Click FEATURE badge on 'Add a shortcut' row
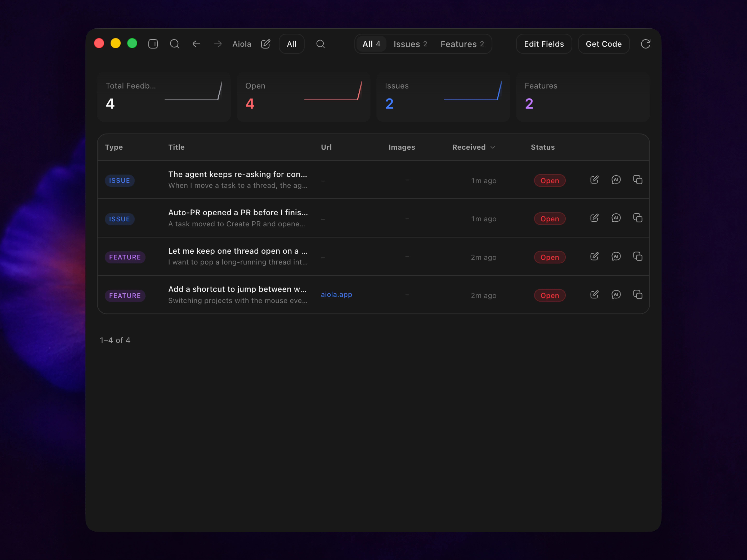The image size is (747, 560). (125, 296)
